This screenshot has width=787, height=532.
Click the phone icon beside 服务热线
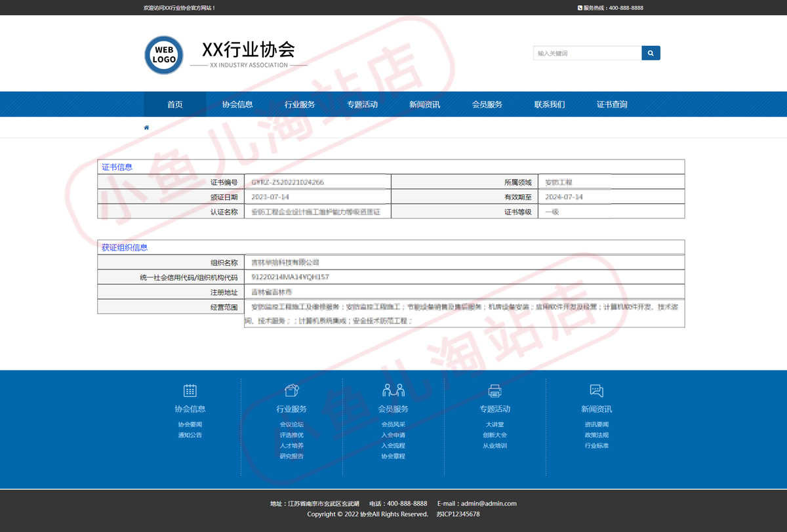[x=580, y=8]
